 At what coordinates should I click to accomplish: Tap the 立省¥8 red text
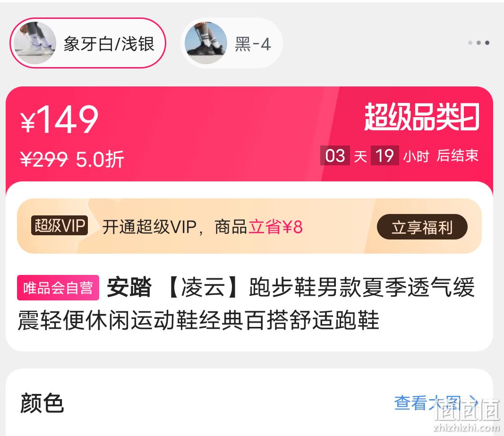(x=275, y=227)
